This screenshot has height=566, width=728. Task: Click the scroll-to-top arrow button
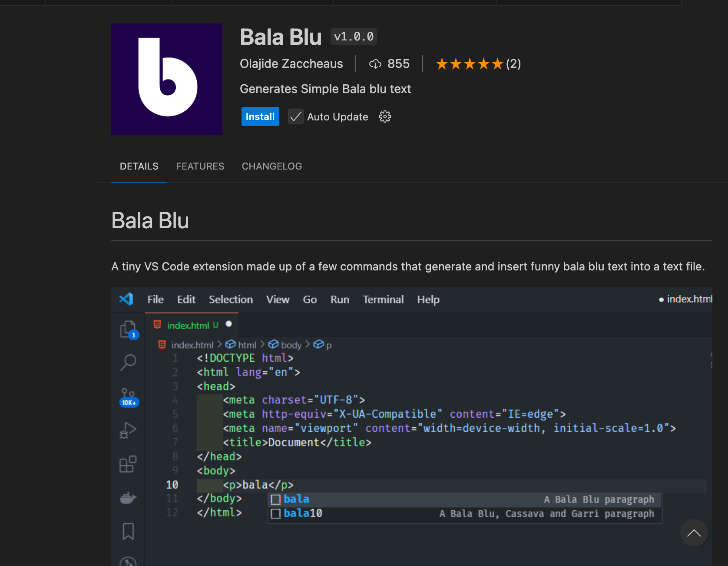tap(694, 533)
